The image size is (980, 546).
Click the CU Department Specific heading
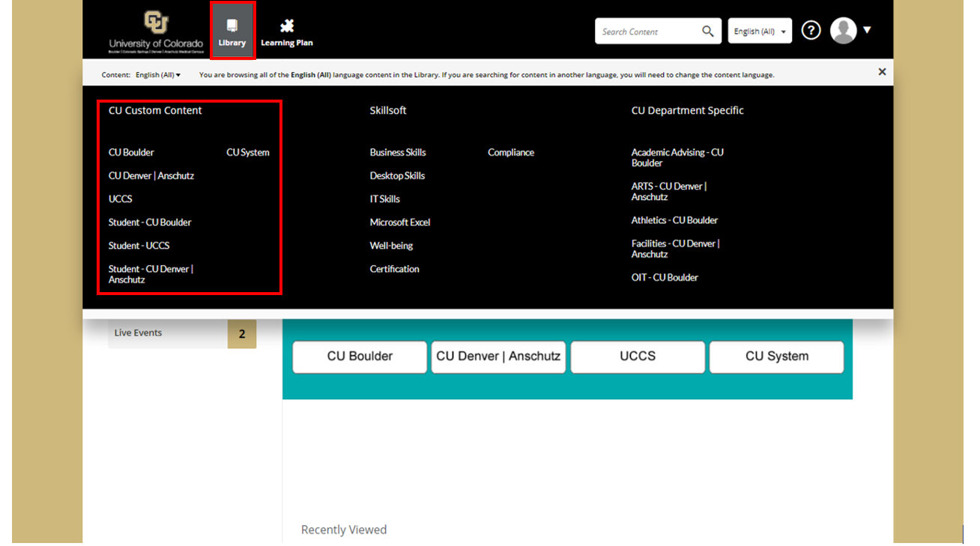point(687,110)
